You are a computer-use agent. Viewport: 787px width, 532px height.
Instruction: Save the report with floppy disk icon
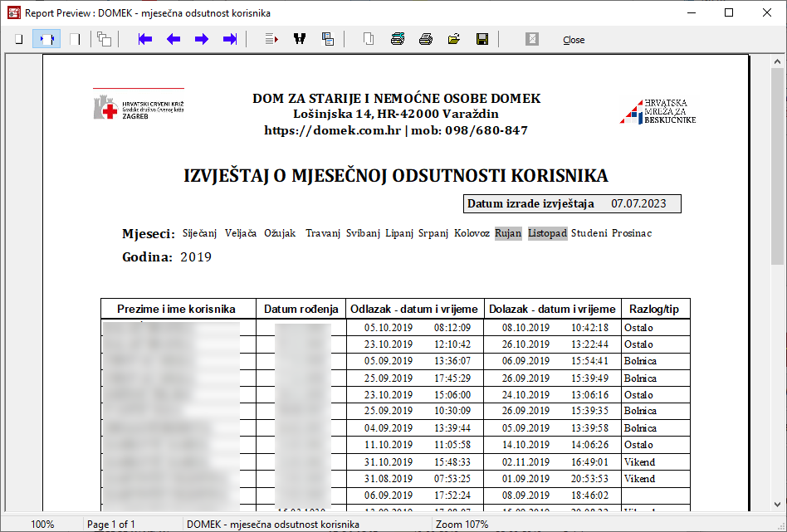coord(482,39)
